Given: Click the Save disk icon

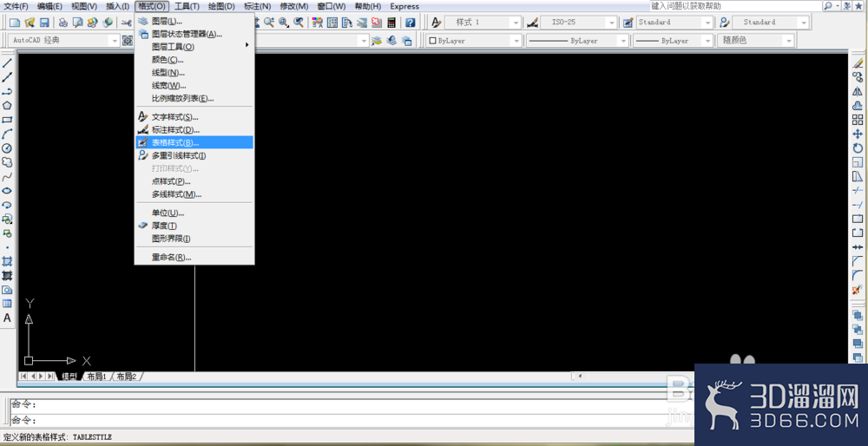Looking at the screenshot, I should click(x=44, y=23).
